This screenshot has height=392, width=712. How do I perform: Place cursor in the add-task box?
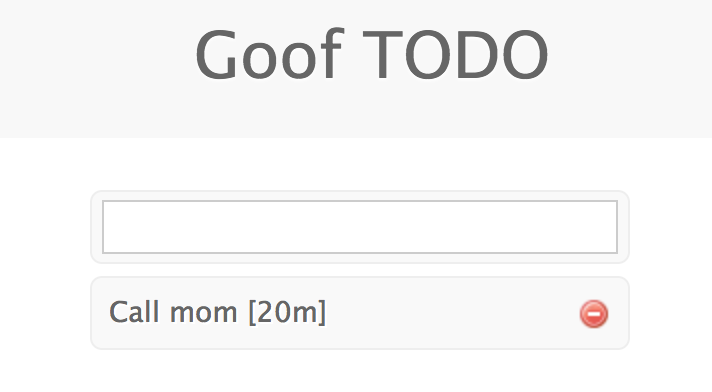[360, 227]
